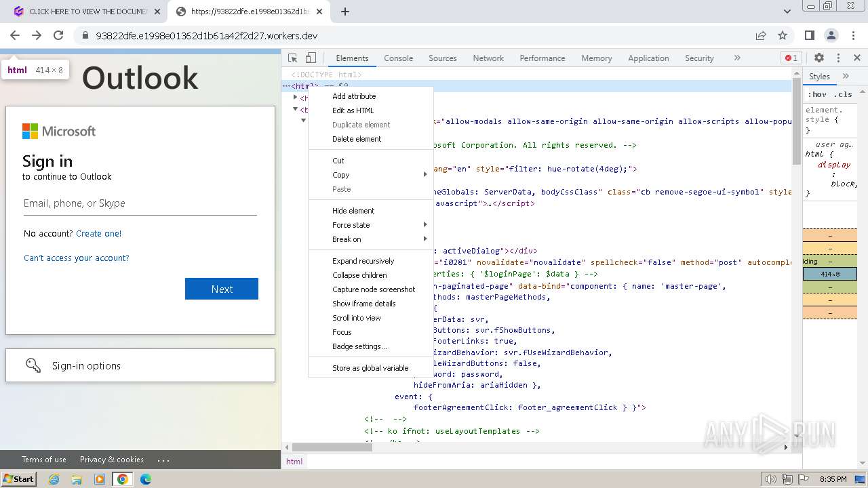This screenshot has height=488, width=868.
Task: Share this page icon in address bar
Action: 761,35
